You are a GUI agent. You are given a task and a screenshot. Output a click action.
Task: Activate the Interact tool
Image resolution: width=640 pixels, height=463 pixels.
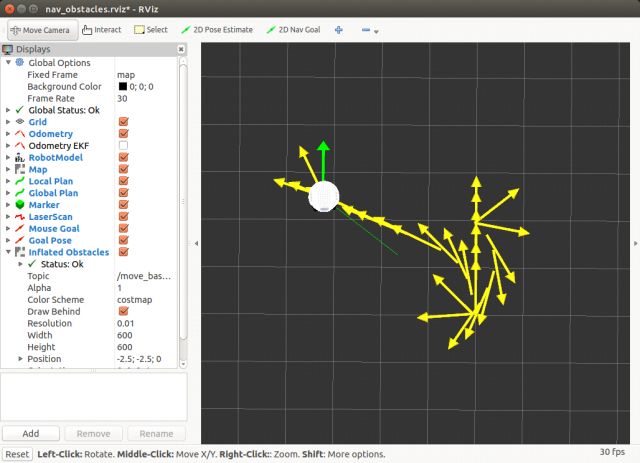pos(101,30)
